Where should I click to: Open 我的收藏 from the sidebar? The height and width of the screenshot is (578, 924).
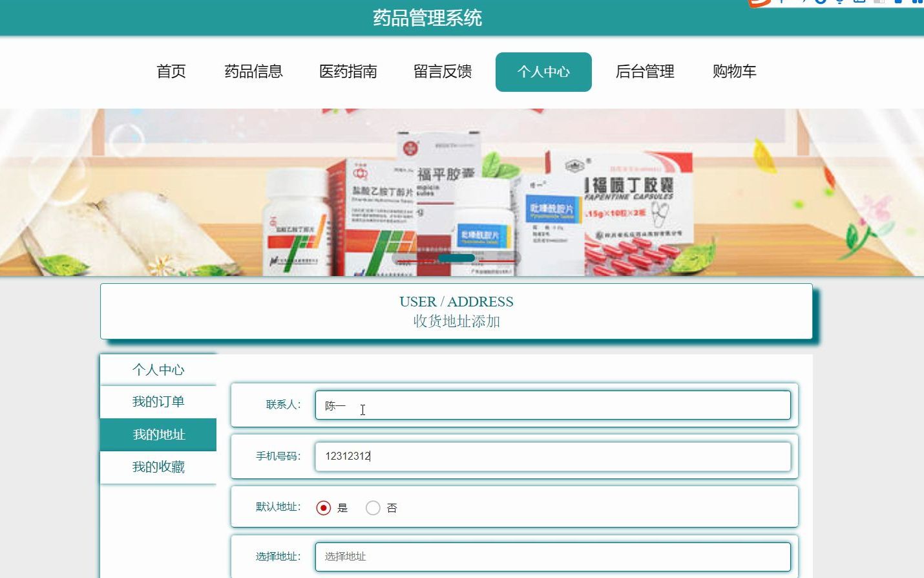tap(158, 467)
